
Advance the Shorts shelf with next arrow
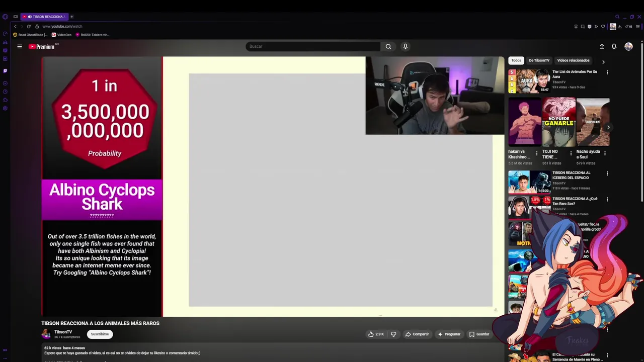(608, 127)
